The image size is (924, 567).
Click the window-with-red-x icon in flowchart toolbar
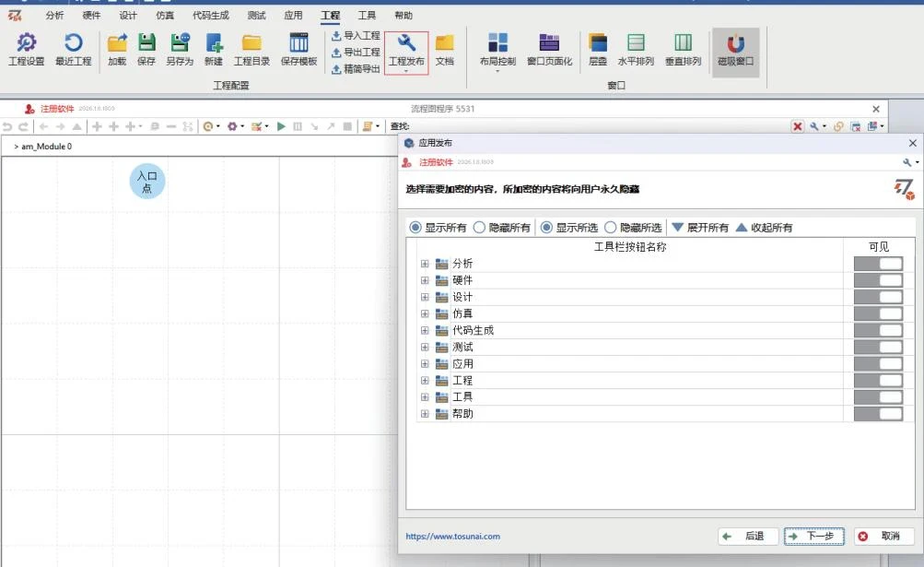click(x=855, y=126)
